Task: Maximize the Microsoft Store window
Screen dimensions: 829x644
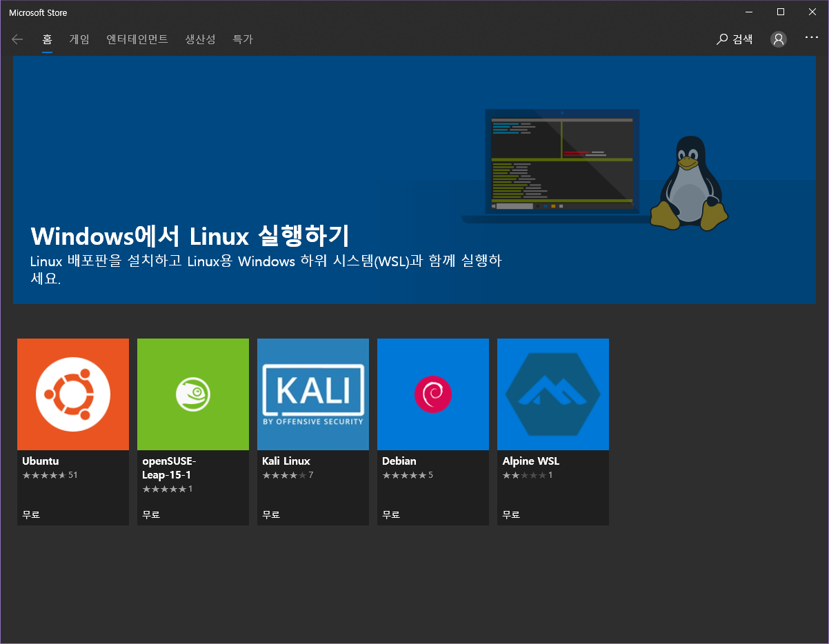Action: pos(781,12)
